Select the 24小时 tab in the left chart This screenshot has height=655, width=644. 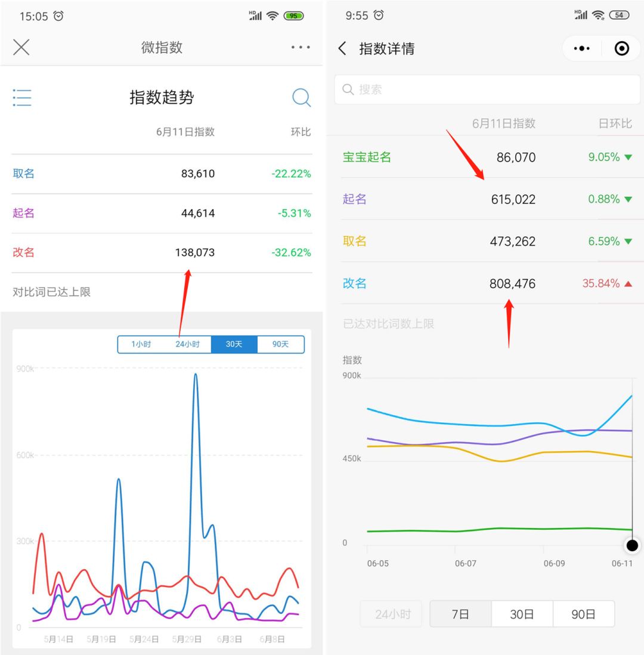(187, 344)
